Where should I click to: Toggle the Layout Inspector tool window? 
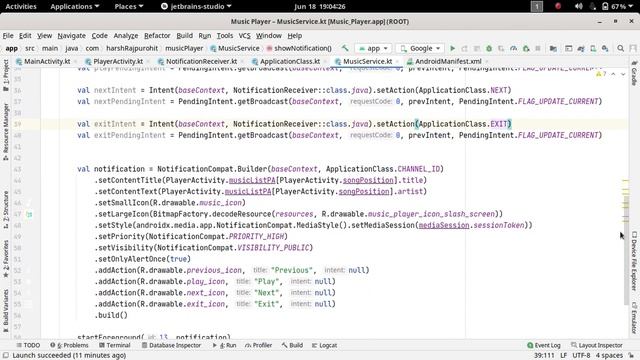597,345
